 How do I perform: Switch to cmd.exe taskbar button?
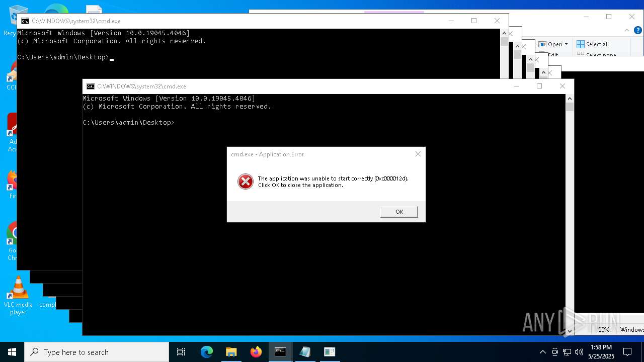(280, 352)
